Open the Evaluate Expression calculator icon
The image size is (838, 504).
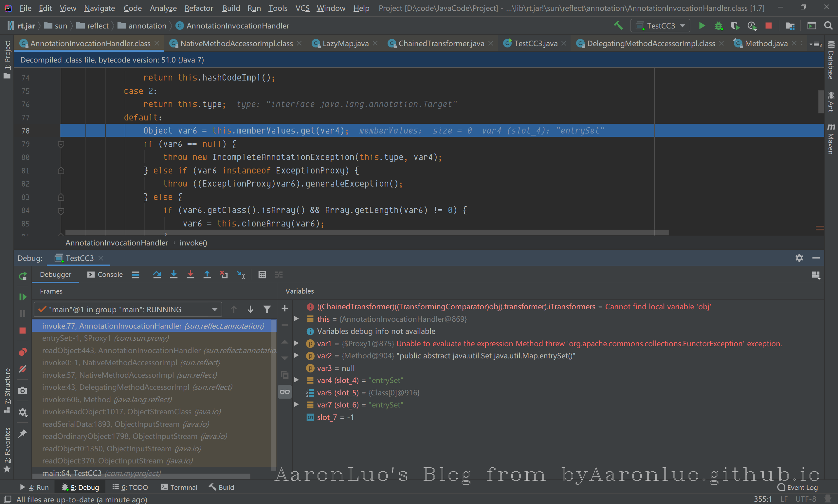pyautogui.click(x=262, y=275)
